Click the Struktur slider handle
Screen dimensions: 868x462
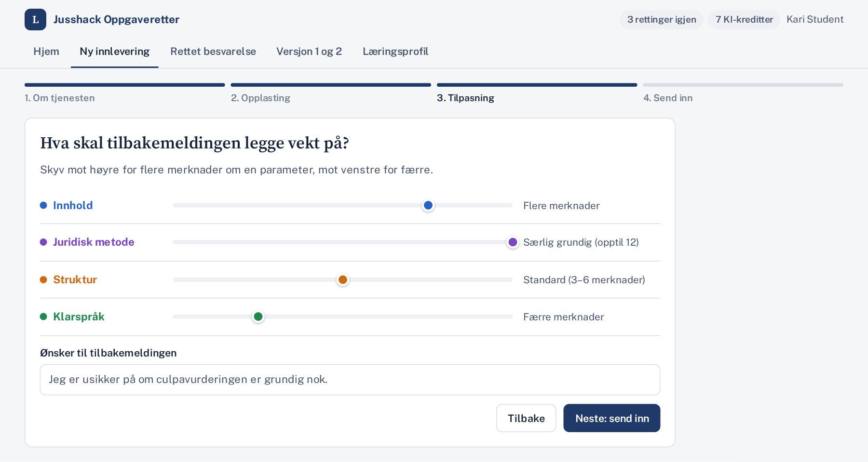click(343, 279)
